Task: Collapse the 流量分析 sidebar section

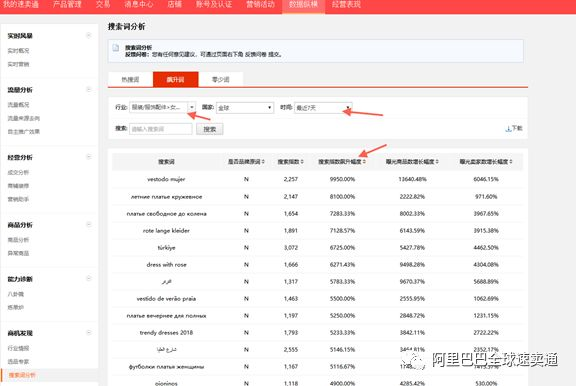Action: click(x=89, y=89)
